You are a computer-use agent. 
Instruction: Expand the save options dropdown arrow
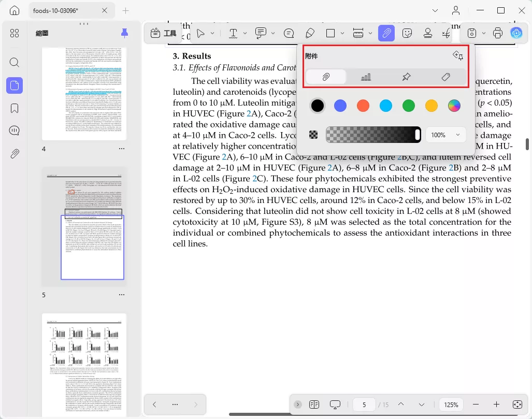483,33
